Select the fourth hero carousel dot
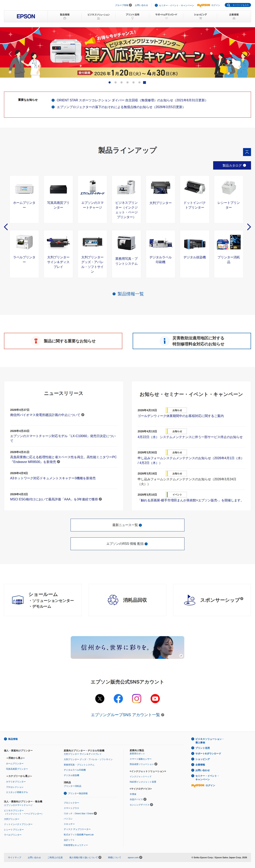The height and width of the screenshot is (868, 255). click(127, 82)
